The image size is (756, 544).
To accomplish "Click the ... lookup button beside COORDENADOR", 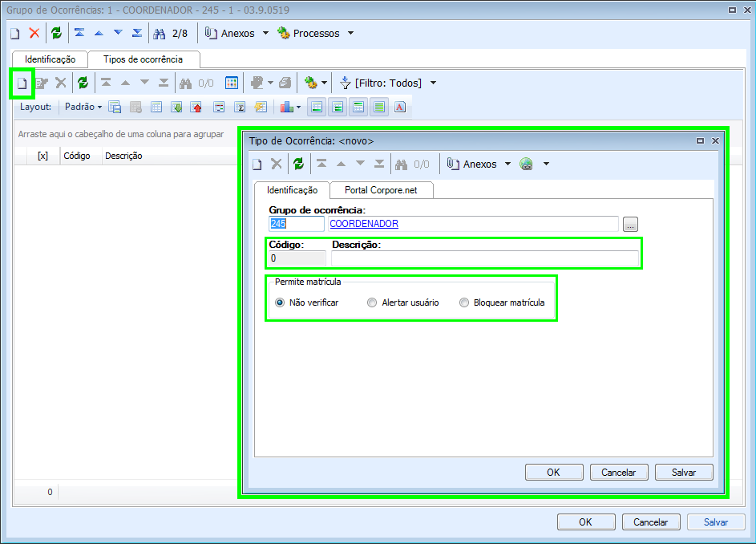I will click(630, 224).
